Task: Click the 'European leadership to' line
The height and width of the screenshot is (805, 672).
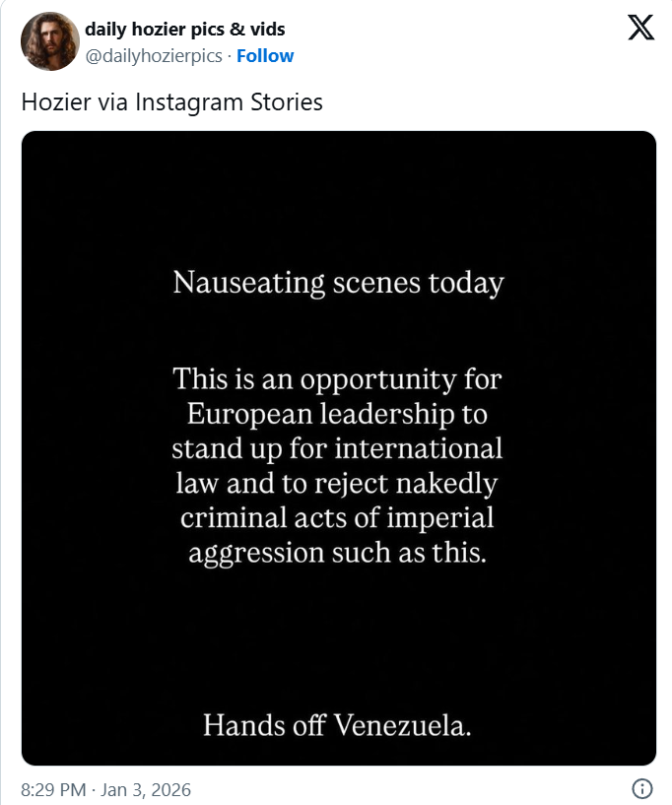Action: point(338,413)
